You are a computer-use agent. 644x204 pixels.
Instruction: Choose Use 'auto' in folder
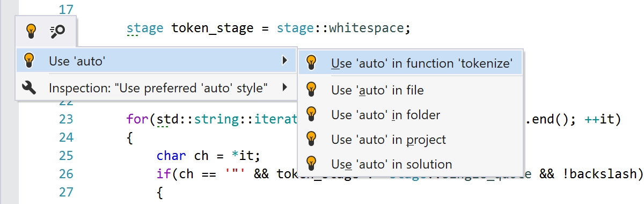(411, 114)
